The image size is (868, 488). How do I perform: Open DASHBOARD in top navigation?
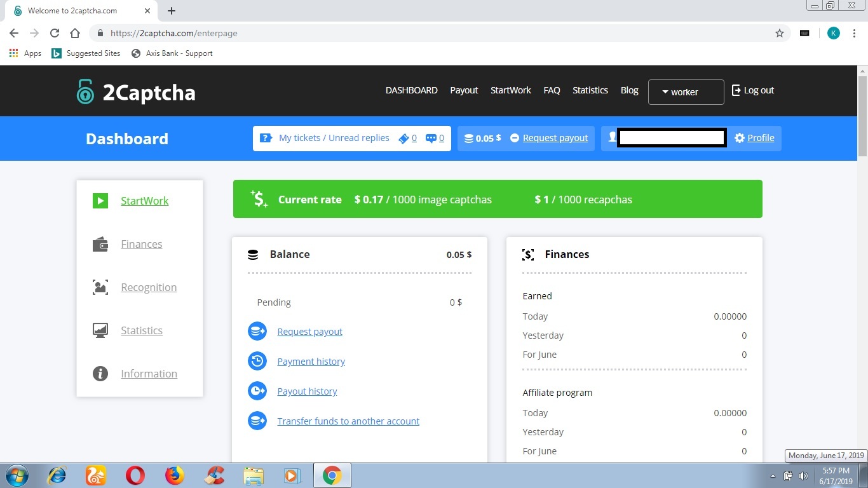coord(412,90)
